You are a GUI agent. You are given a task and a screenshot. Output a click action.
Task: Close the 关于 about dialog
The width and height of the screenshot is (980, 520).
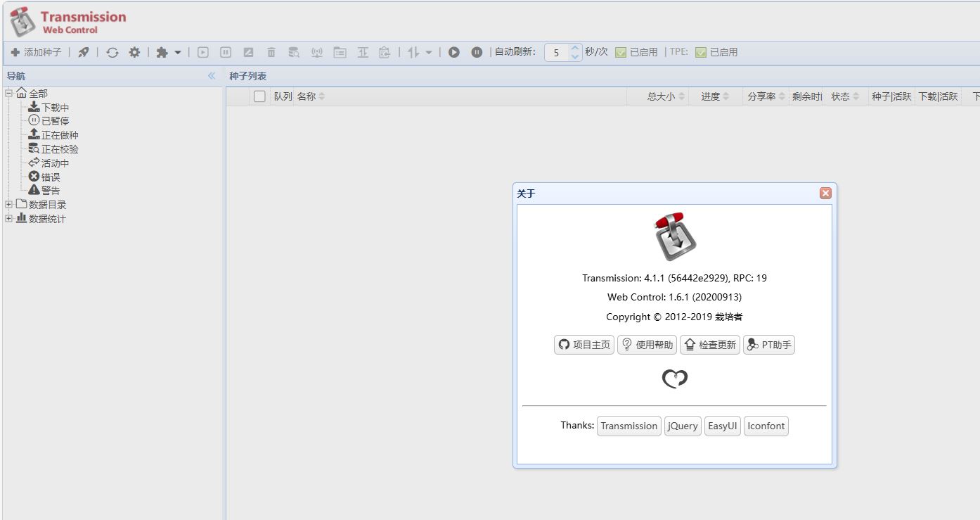[825, 194]
